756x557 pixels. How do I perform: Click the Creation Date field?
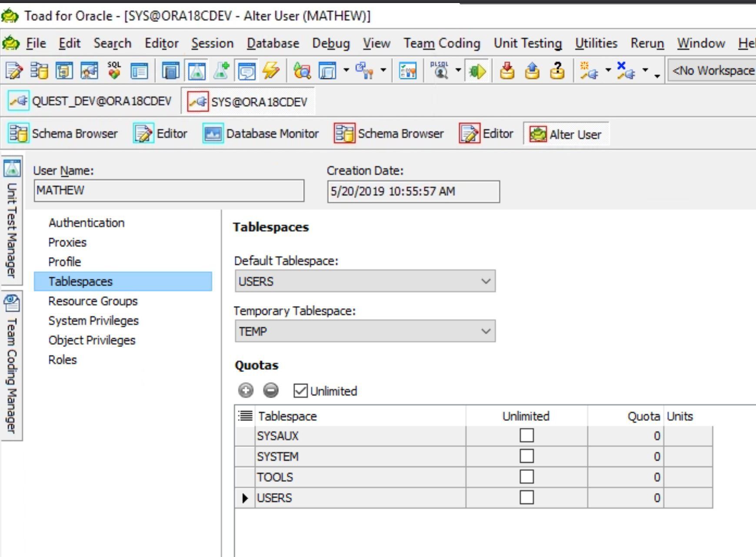(413, 191)
